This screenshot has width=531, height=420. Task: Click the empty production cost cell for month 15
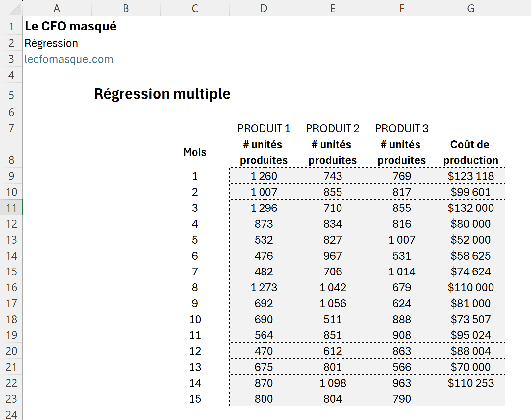point(470,399)
